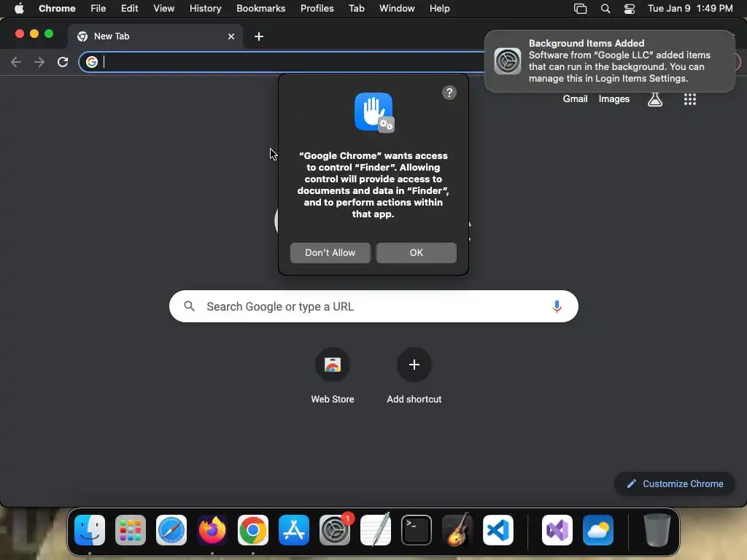
Task: Click the forward navigation arrow
Action: coord(39,62)
